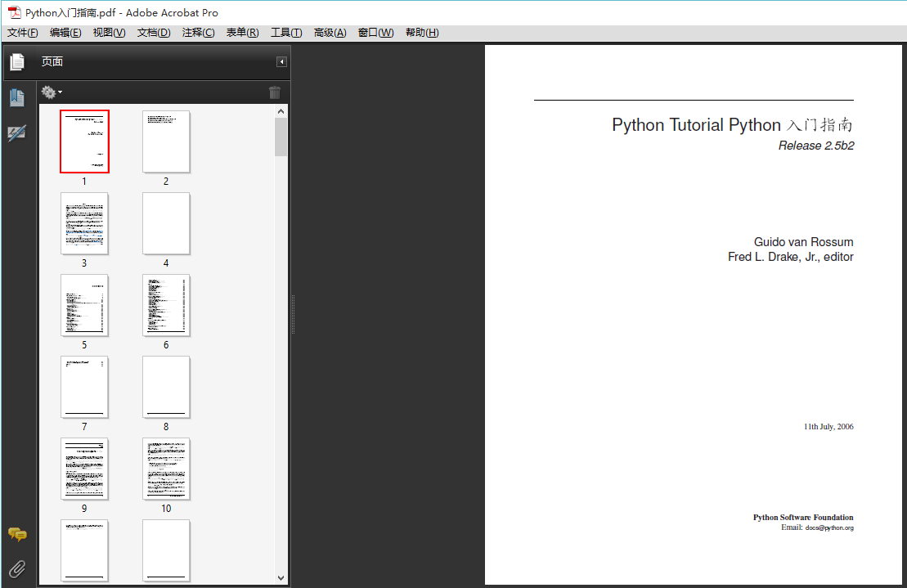Select page 3 thumbnail
Screen dimensions: 907x588
click(84, 223)
